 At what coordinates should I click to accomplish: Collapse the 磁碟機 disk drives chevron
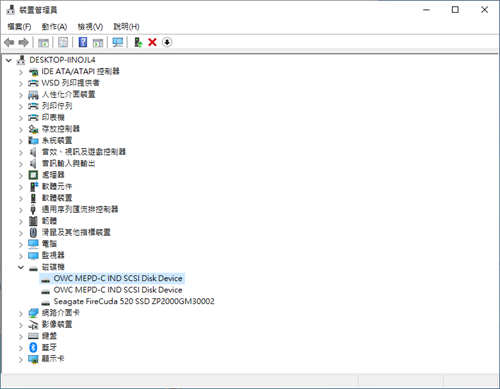(21, 267)
